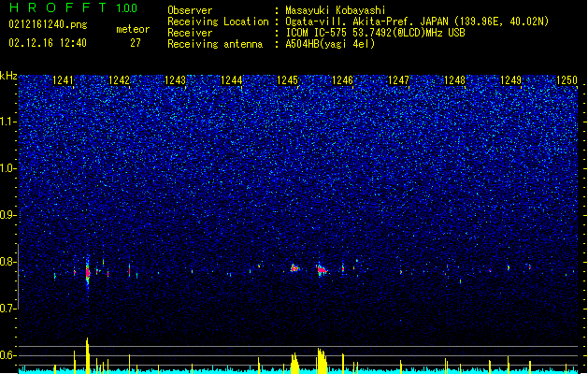Click the time marker 1248
Viewport: 588px width, 374px height.
coord(454,80)
